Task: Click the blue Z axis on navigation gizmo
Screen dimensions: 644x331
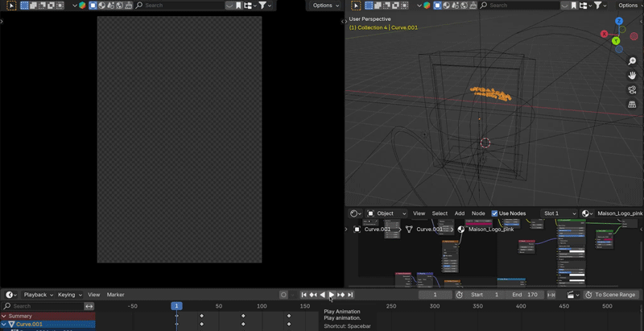Action: coord(619,21)
